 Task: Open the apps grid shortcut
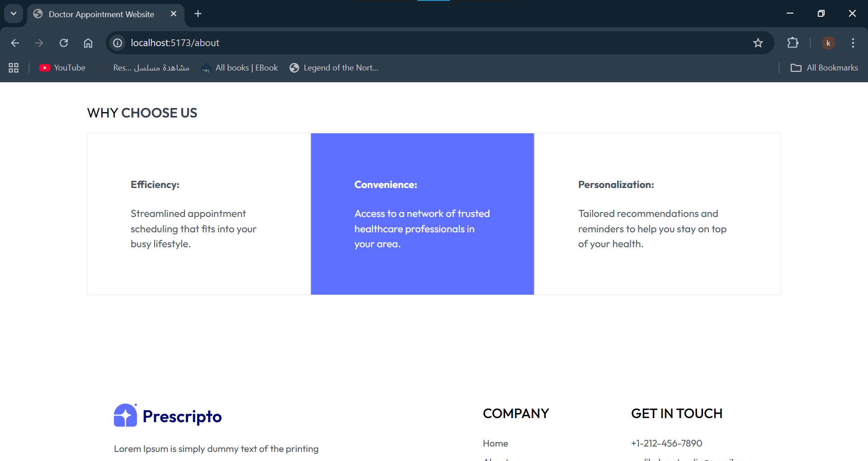[x=14, y=68]
